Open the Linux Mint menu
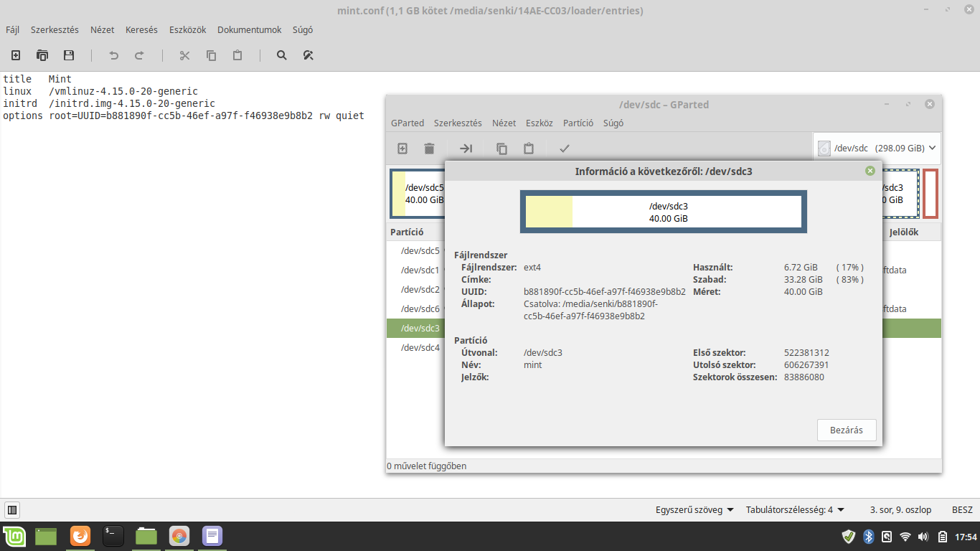 pyautogui.click(x=13, y=536)
